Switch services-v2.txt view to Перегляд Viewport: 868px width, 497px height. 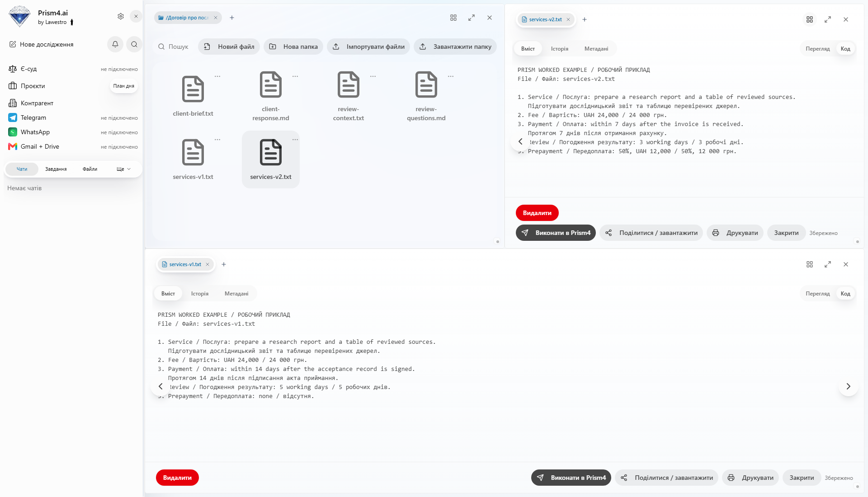tap(817, 49)
